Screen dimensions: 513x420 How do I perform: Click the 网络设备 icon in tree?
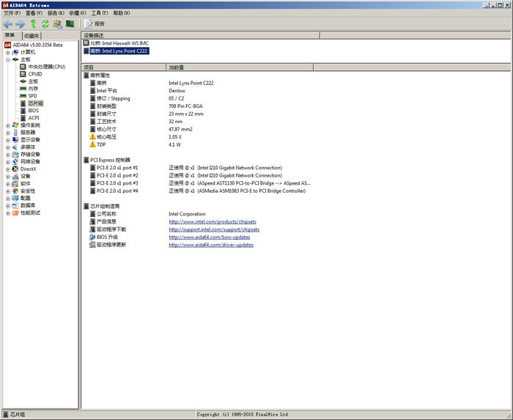coord(15,161)
